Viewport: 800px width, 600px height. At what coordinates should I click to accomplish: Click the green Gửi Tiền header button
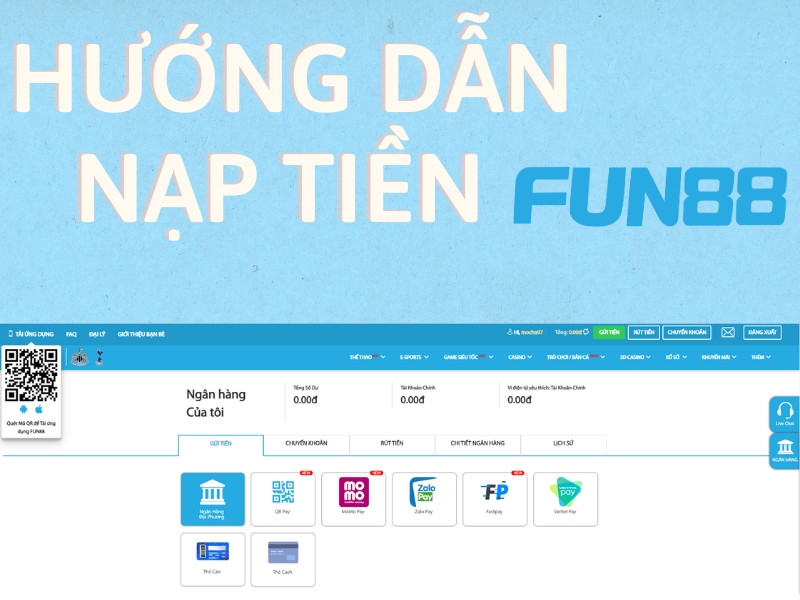pyautogui.click(x=609, y=332)
